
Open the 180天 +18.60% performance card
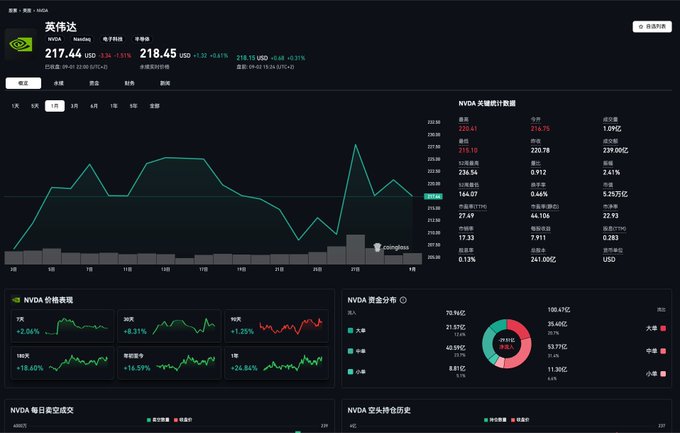[62, 363]
